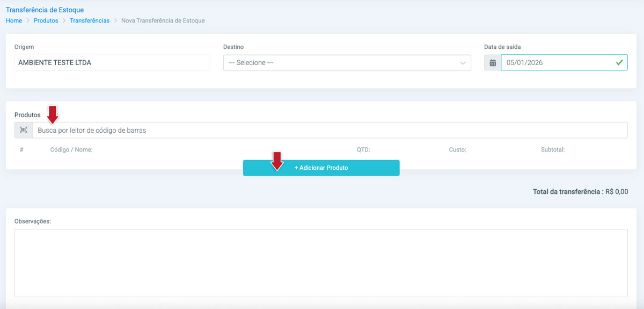Screen dimensions: 644x309
Task: Click the "Transferência de Estoque" page title
Action: click(x=45, y=10)
